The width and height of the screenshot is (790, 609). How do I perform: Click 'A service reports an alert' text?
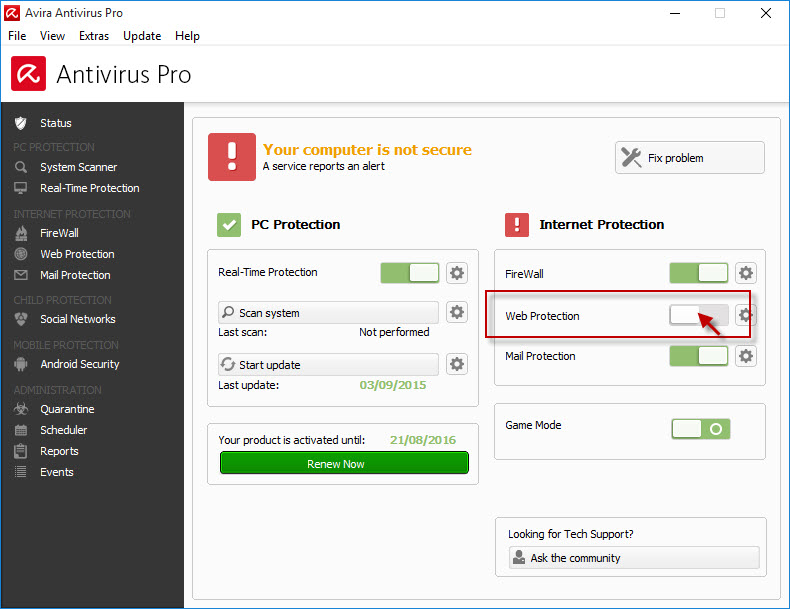(323, 166)
